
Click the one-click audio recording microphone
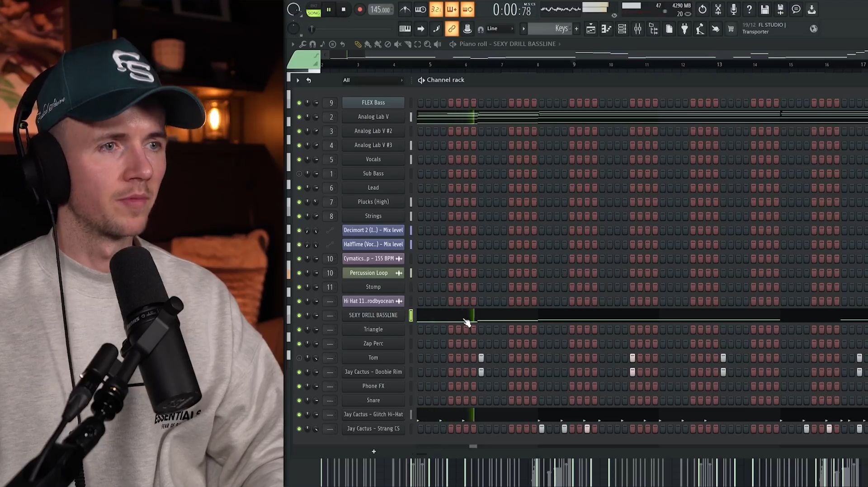pos(733,9)
